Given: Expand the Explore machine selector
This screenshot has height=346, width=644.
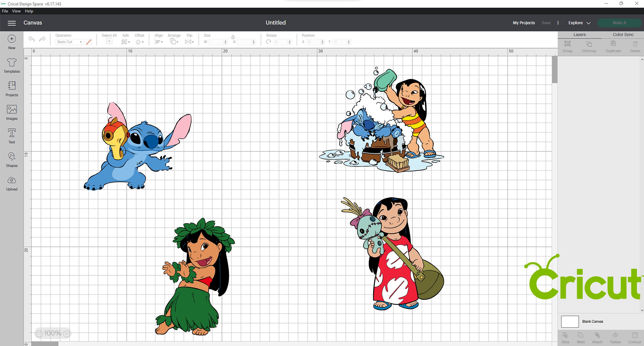Looking at the screenshot, I should click(x=579, y=23).
